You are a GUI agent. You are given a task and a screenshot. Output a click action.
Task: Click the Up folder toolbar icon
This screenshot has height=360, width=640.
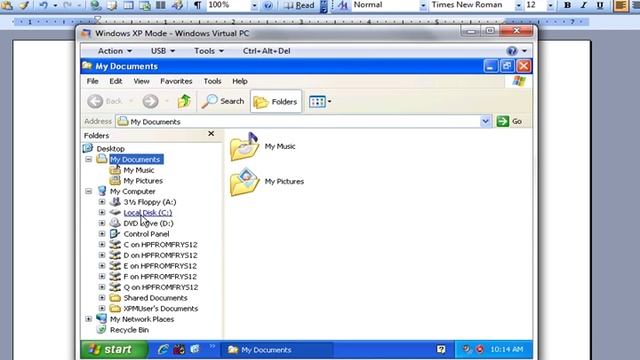pos(184,101)
